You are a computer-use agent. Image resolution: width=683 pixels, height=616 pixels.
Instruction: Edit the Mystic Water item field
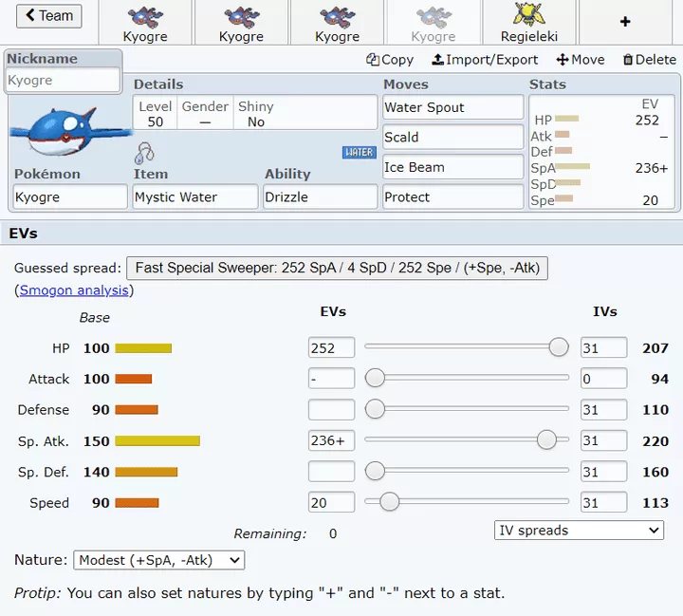coord(195,197)
